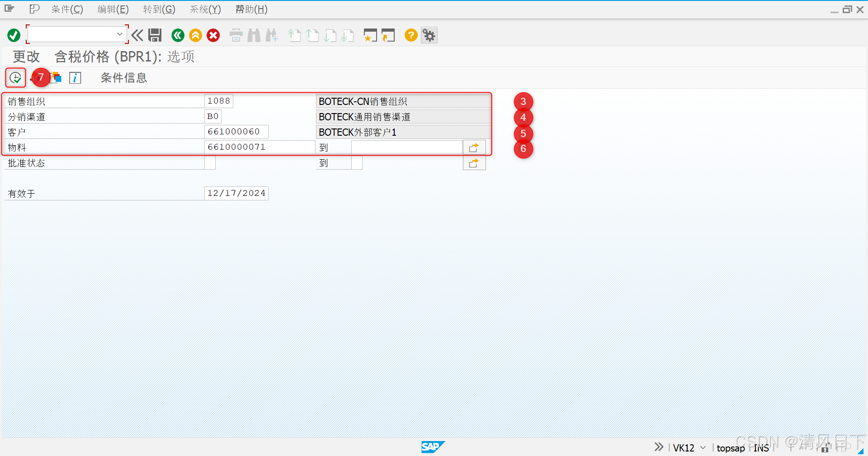Image resolution: width=868 pixels, height=456 pixels.
Task: Click the Find Next binoculars-plus icon
Action: 272,35
